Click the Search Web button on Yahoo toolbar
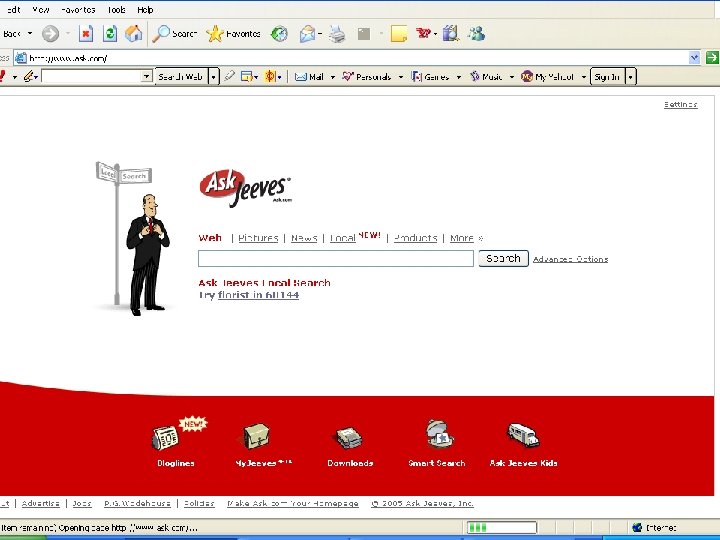This screenshot has width=720, height=540. coord(181,77)
